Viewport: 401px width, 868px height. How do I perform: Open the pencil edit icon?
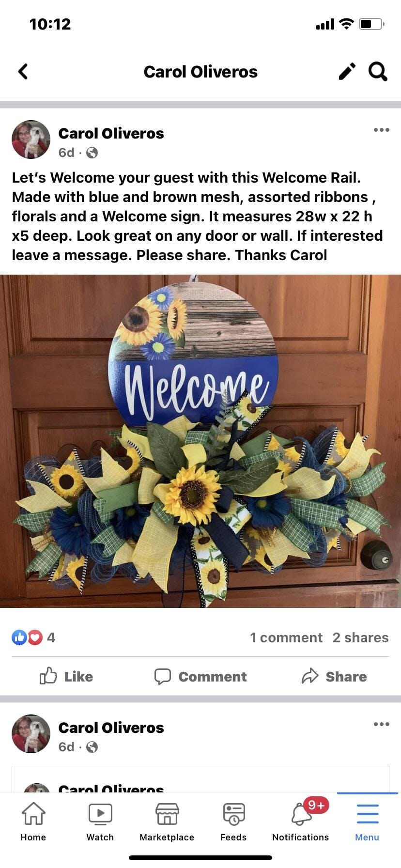pyautogui.click(x=347, y=71)
